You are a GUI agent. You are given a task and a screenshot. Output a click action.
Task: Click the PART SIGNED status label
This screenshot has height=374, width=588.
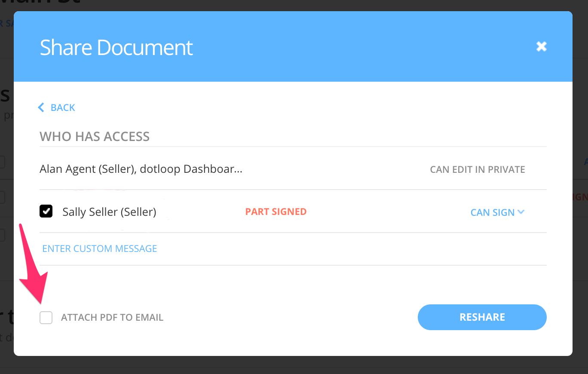click(x=276, y=212)
